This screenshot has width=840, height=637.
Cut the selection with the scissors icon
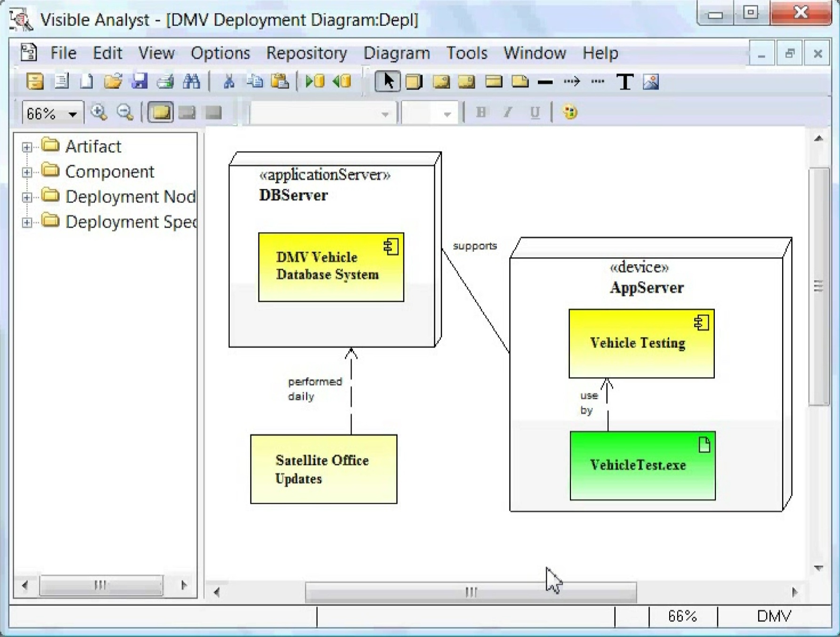click(x=229, y=81)
